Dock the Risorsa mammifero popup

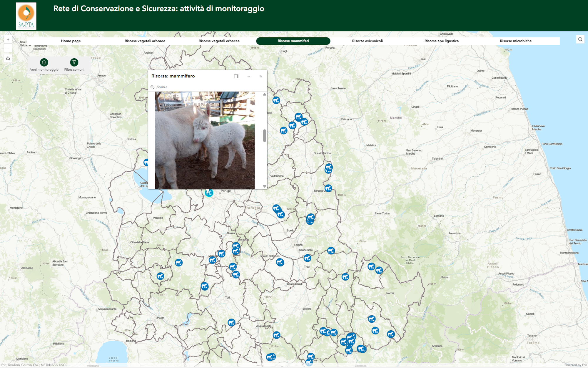236,76
